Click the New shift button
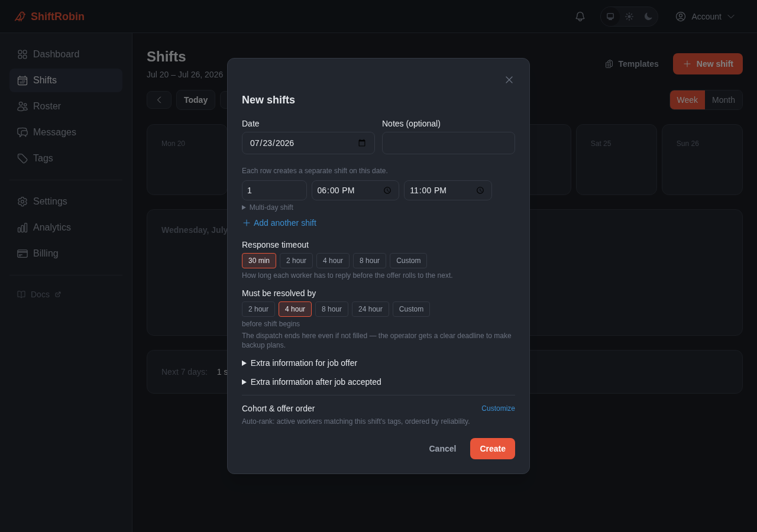 coord(708,64)
